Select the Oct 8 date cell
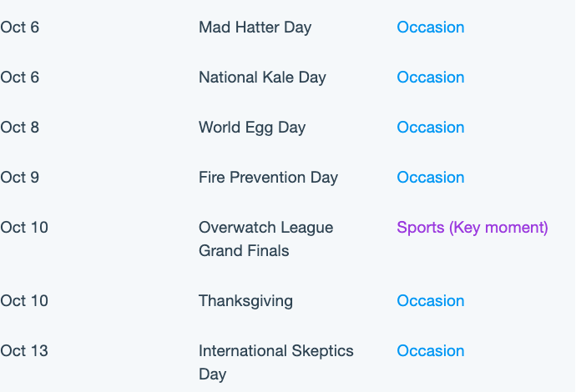This screenshot has width=576, height=392. click(x=20, y=128)
